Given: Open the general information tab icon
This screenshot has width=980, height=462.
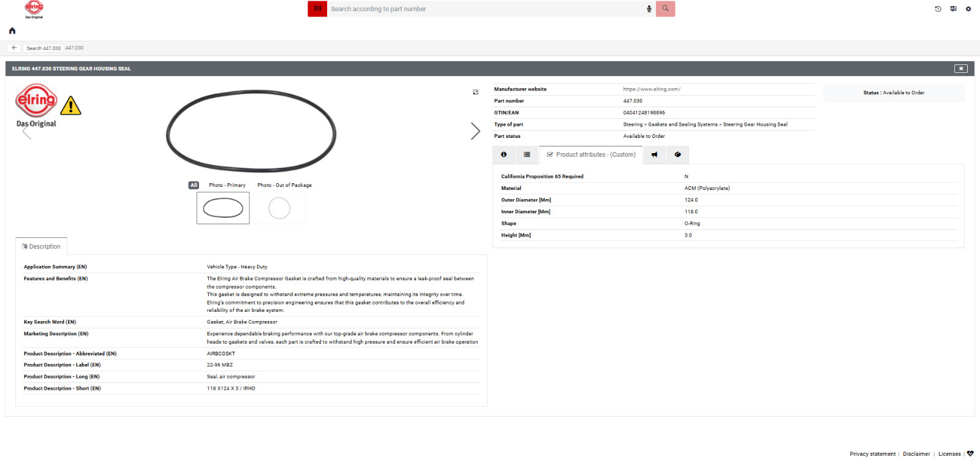Looking at the screenshot, I should [x=503, y=154].
